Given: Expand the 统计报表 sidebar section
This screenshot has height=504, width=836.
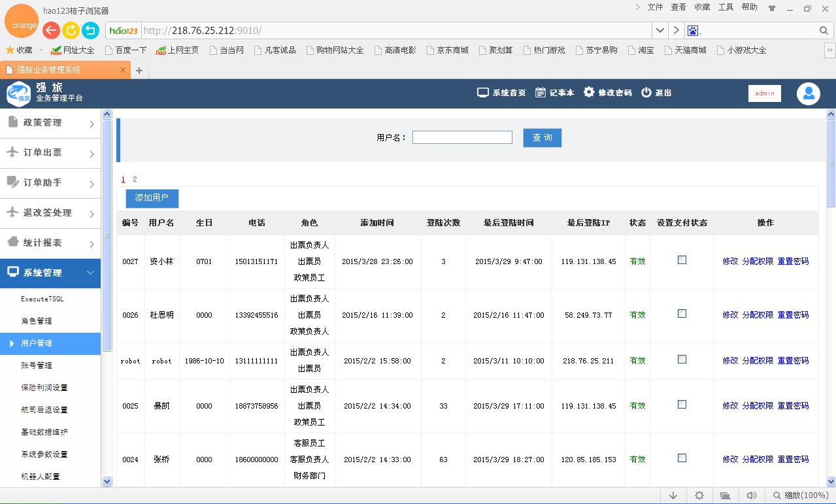Looking at the screenshot, I should click(50, 243).
